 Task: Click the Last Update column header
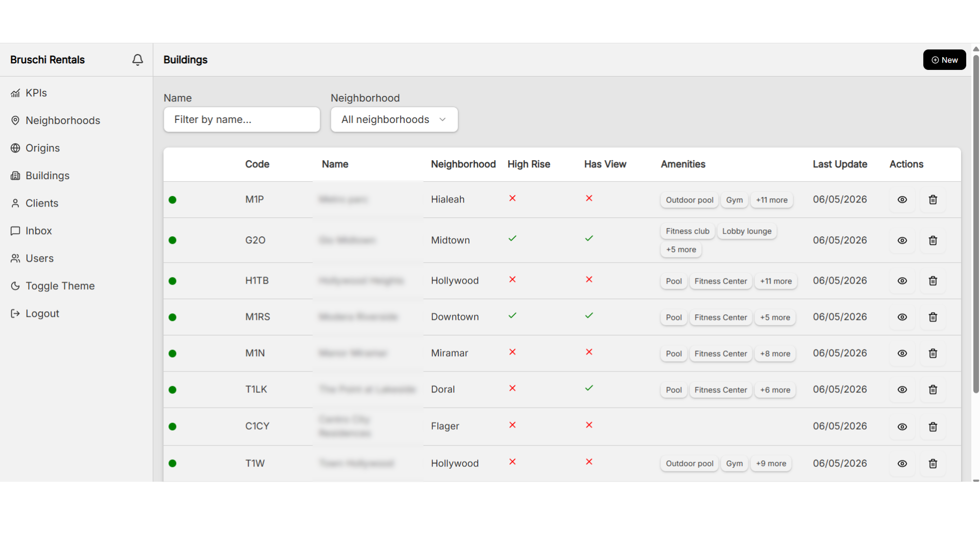point(840,164)
